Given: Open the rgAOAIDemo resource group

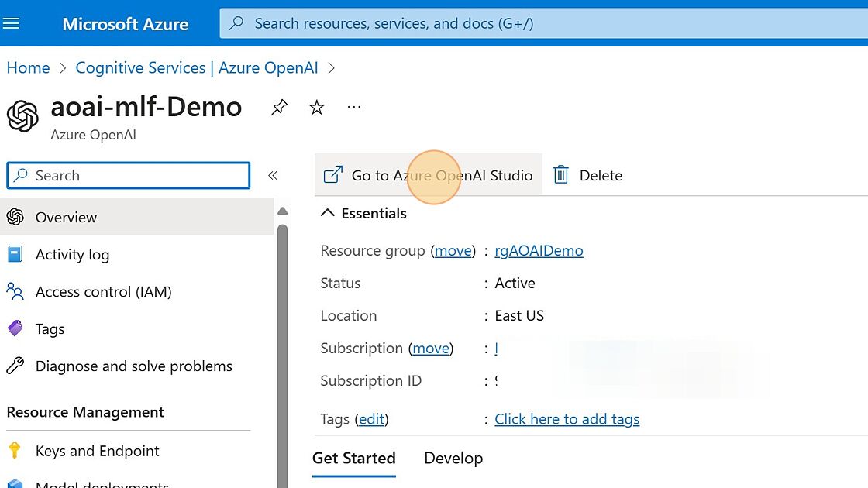Looking at the screenshot, I should (x=539, y=251).
